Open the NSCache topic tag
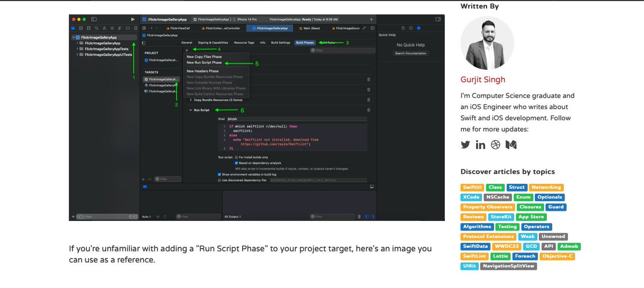This screenshot has height=288, width=644. (x=498, y=197)
